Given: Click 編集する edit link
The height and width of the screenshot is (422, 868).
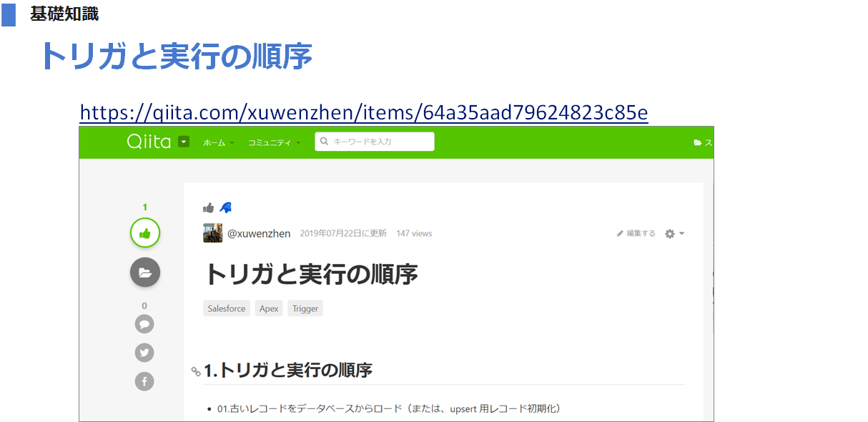Looking at the screenshot, I should [636, 233].
